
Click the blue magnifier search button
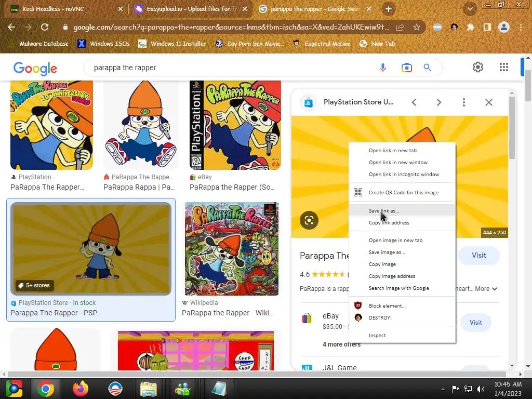point(428,68)
